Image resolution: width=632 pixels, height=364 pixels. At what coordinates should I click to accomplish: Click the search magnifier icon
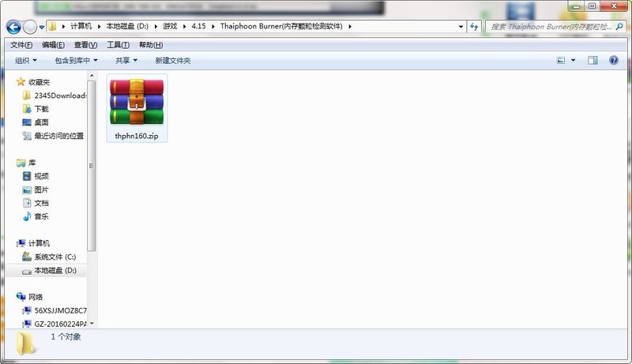619,27
